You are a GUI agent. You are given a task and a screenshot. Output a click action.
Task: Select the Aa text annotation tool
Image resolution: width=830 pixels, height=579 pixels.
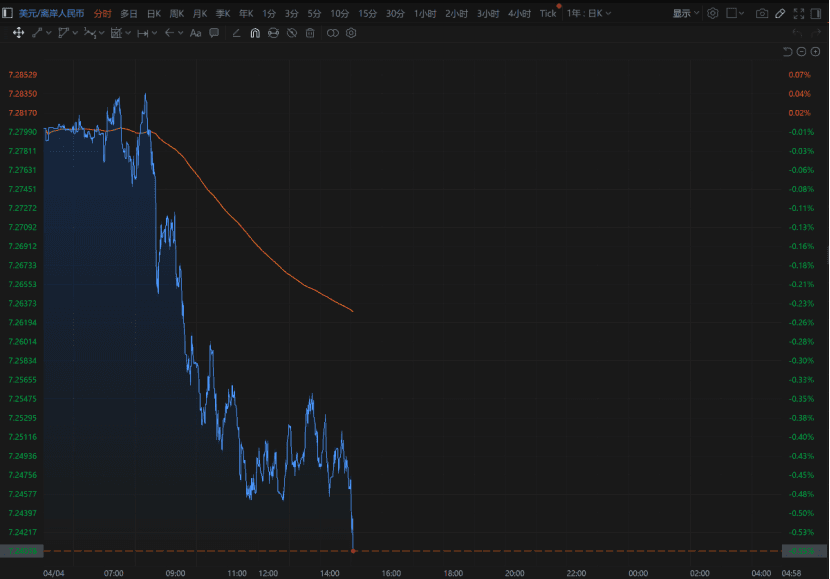tap(195, 33)
